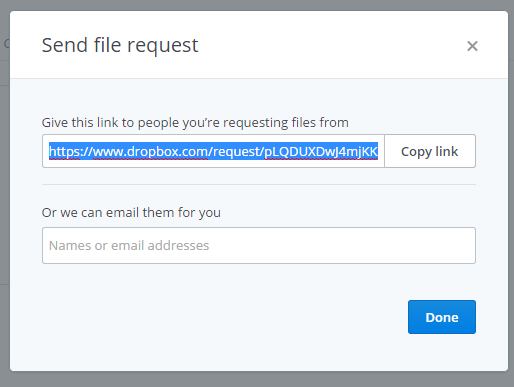The width and height of the screenshot is (514, 387).
Task: Focus the Names or email addresses field
Action: (259, 246)
